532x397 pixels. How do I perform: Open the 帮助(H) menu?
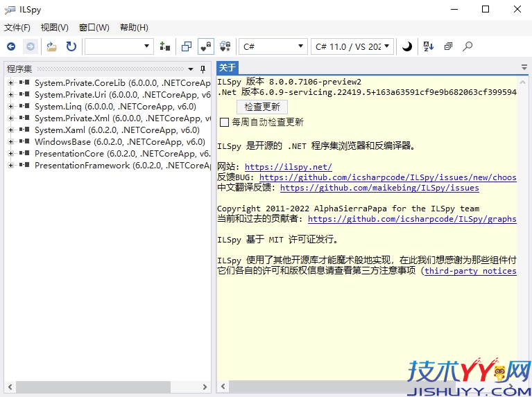(x=134, y=28)
